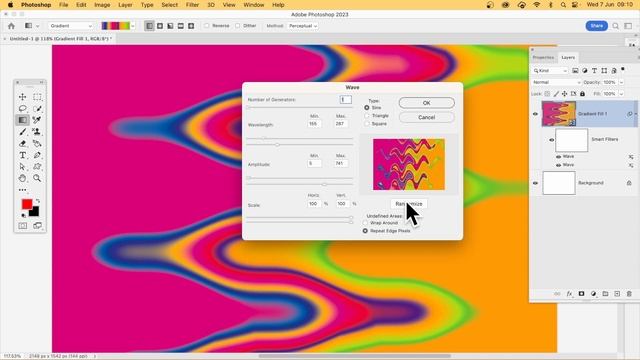Choose Wrap Around for undefined areas
Screen dimensions: 640x360
click(x=365, y=223)
